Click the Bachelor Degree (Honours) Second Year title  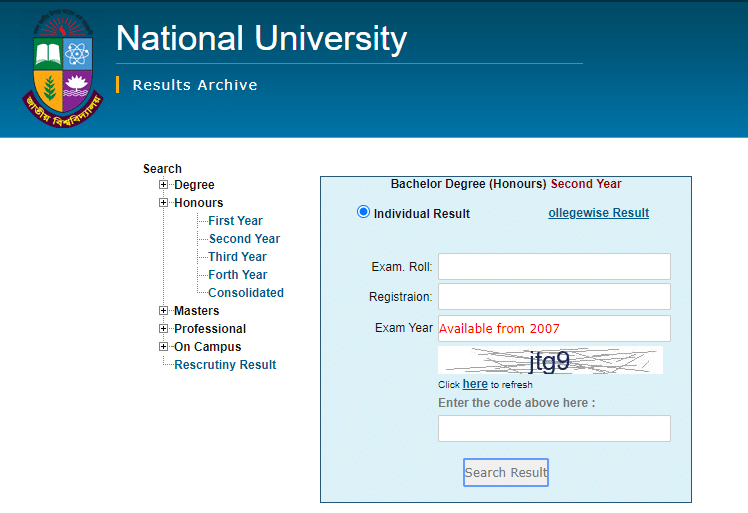point(506,184)
